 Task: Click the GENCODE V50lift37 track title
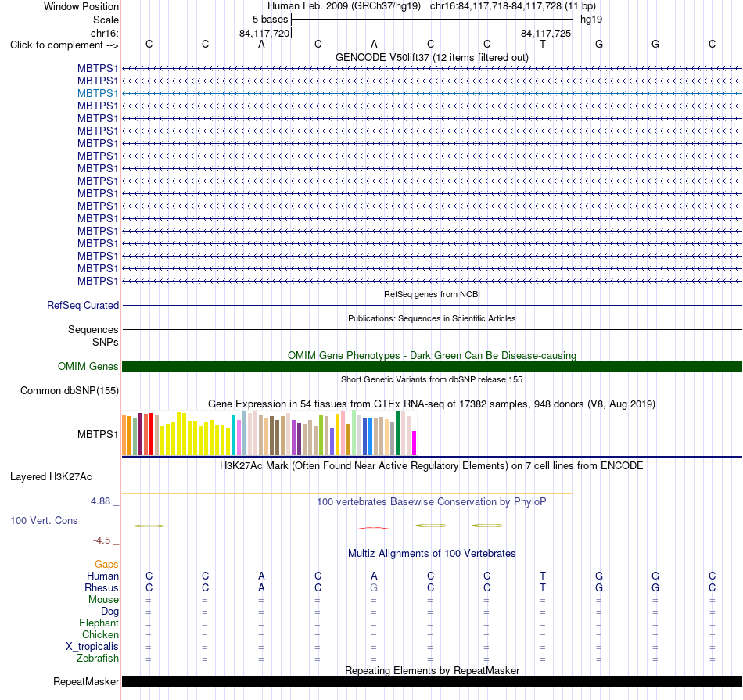coord(432,57)
